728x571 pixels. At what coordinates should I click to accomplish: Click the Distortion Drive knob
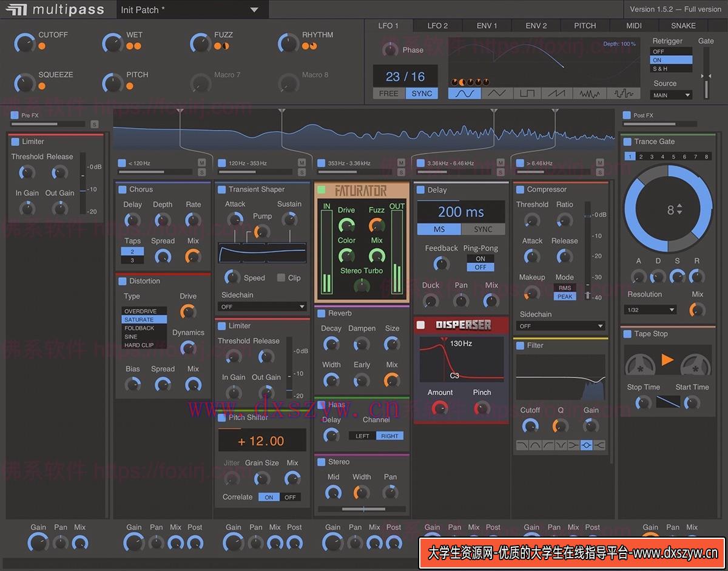pyautogui.click(x=188, y=312)
